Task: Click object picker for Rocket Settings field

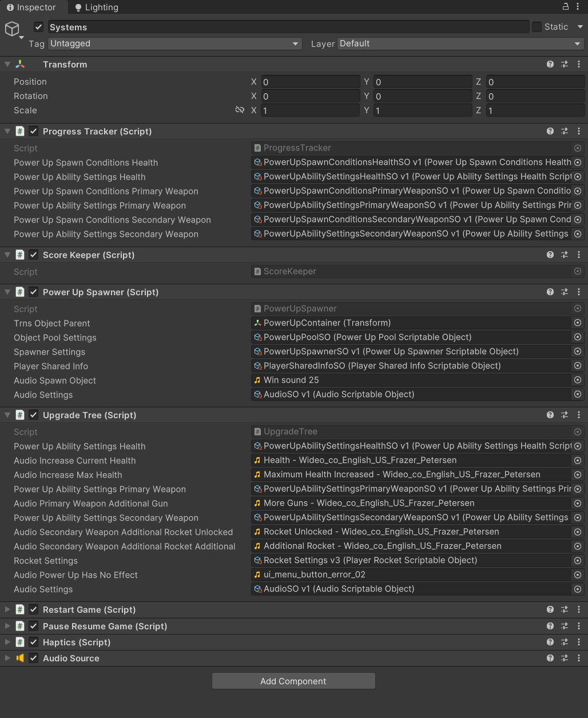Action: tap(578, 561)
